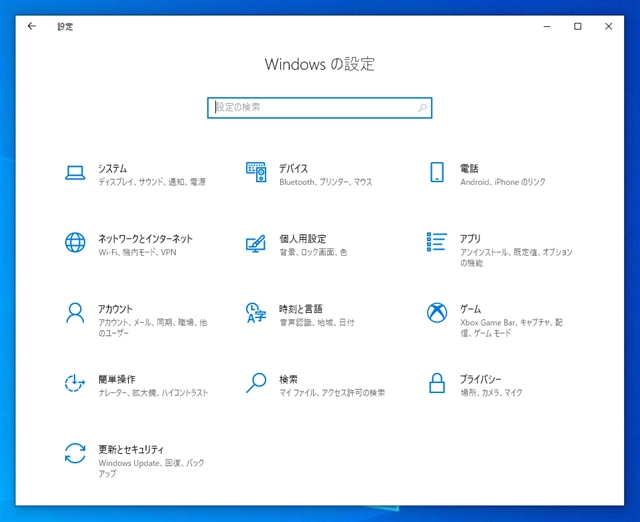
Task: Open the アカウント settings title
Action: (115, 309)
